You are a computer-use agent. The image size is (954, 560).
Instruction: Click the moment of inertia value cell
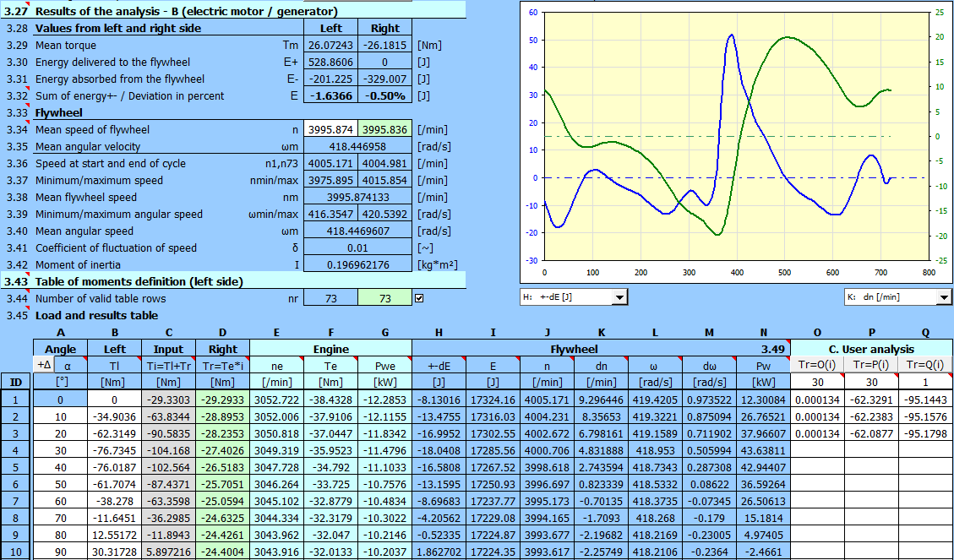click(x=357, y=264)
